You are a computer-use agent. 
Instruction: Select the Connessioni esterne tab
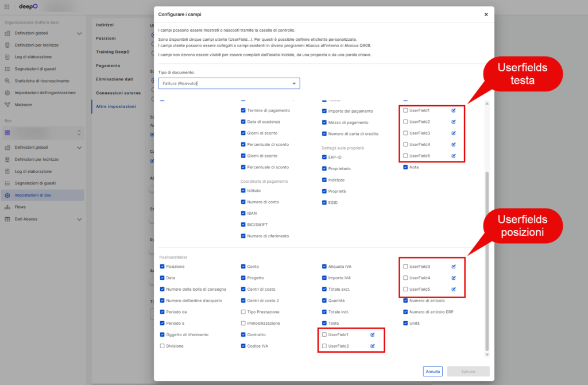tap(118, 93)
